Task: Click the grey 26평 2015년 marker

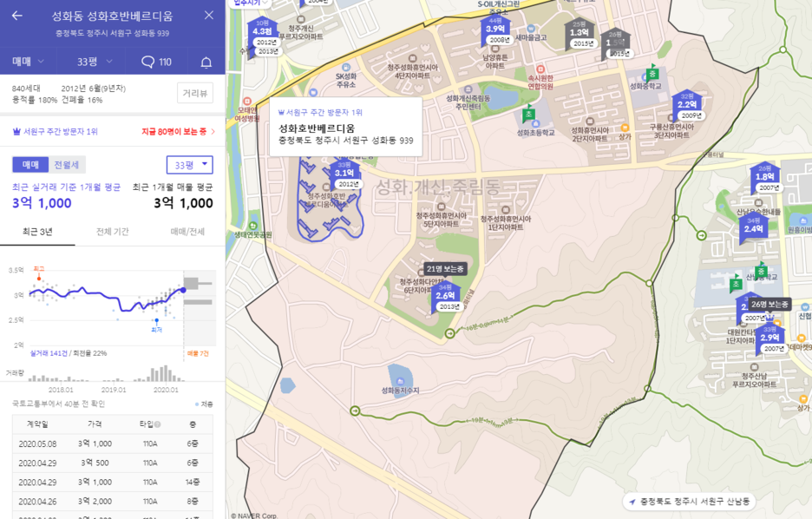Action: (615, 43)
